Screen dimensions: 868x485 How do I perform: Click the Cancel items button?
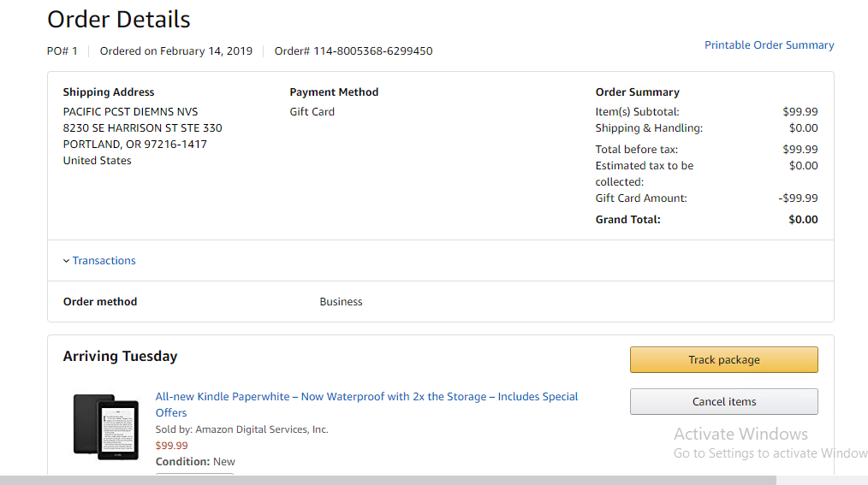tap(723, 402)
